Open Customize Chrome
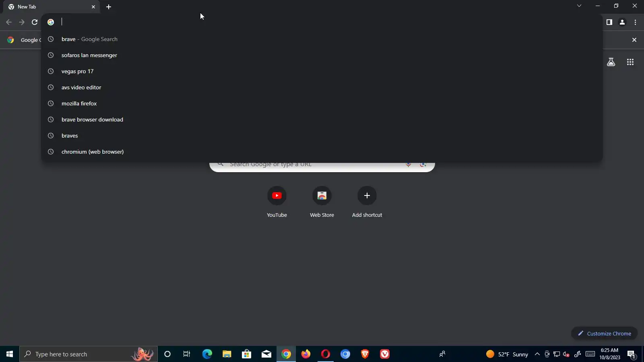 coord(605,333)
